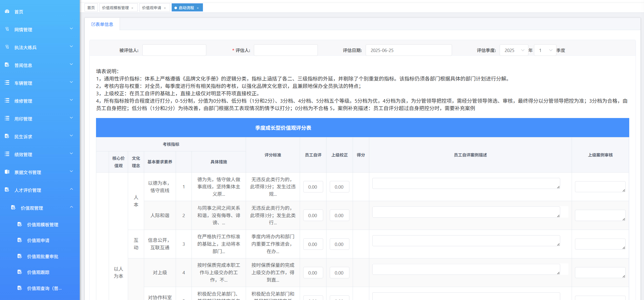The image size is (644, 300).
Task: Click the 评分标准 column header
Action: pyautogui.click(x=273, y=155)
